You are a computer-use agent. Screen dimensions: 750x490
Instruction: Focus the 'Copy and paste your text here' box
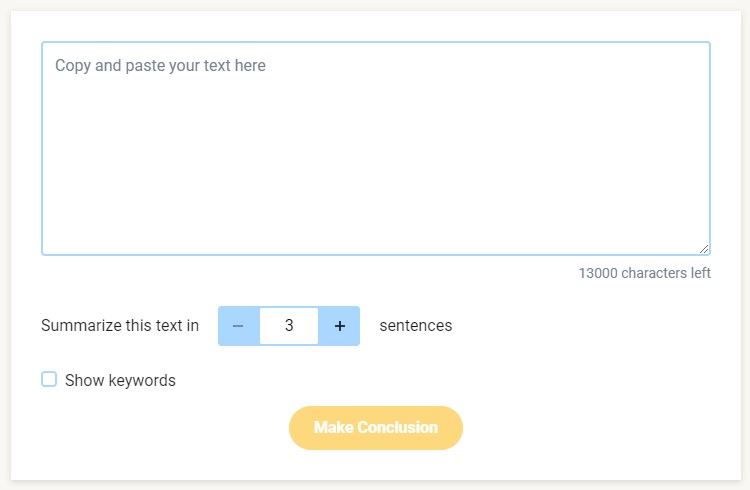(376, 148)
